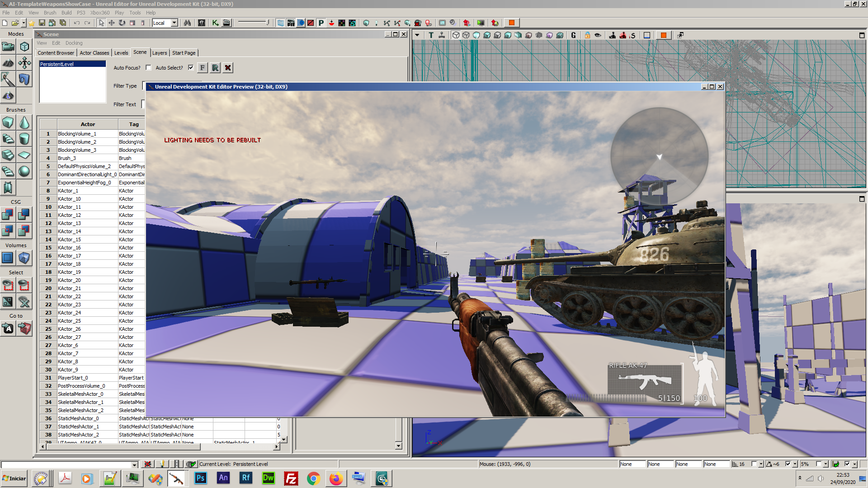
Task: Expand the open-file recent list arrow
Action: (24, 23)
